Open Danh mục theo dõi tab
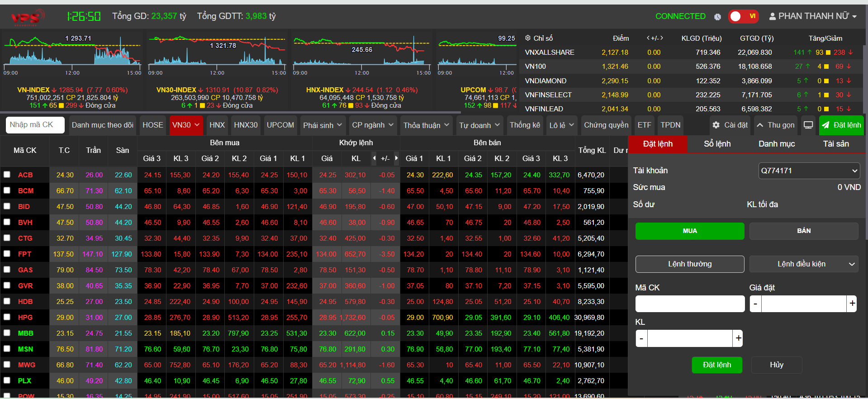This screenshot has width=868, height=399. pos(102,125)
